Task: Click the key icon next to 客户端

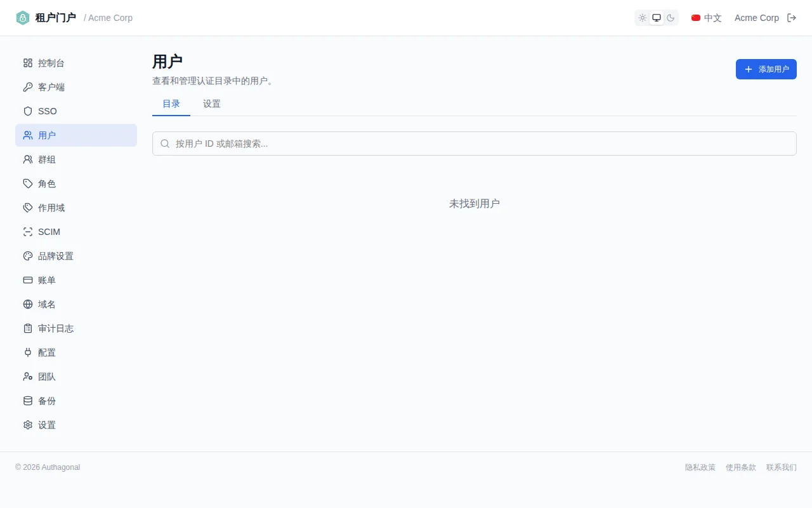Action: [x=28, y=87]
